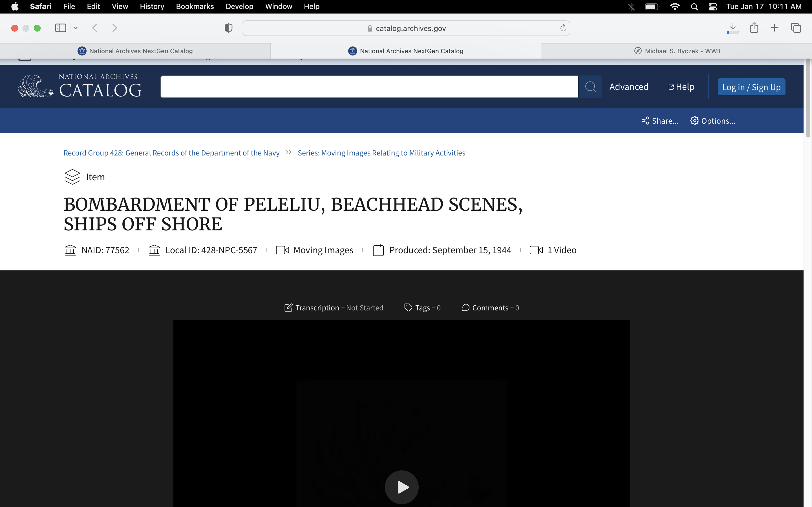812x507 pixels.
Task: Open the Options... menu
Action: (713, 121)
